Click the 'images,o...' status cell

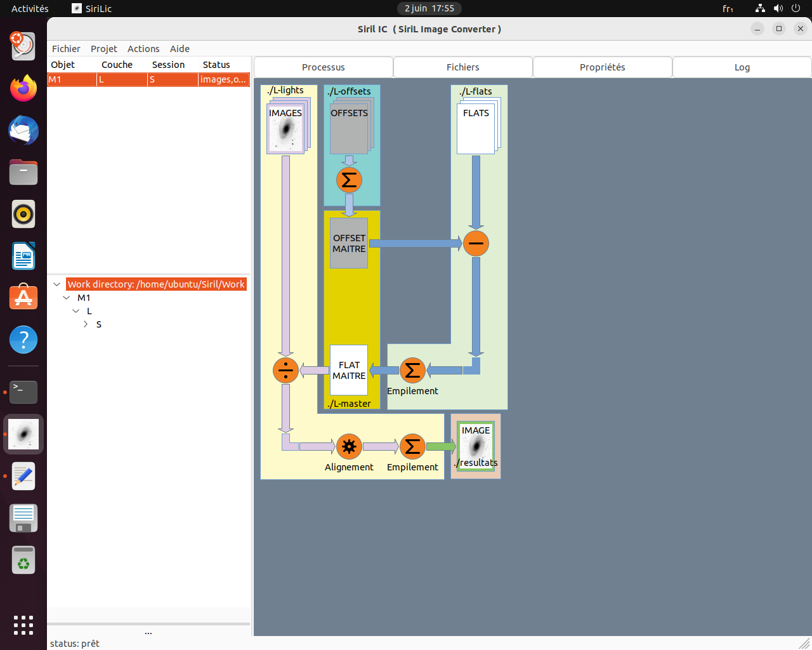coord(223,79)
